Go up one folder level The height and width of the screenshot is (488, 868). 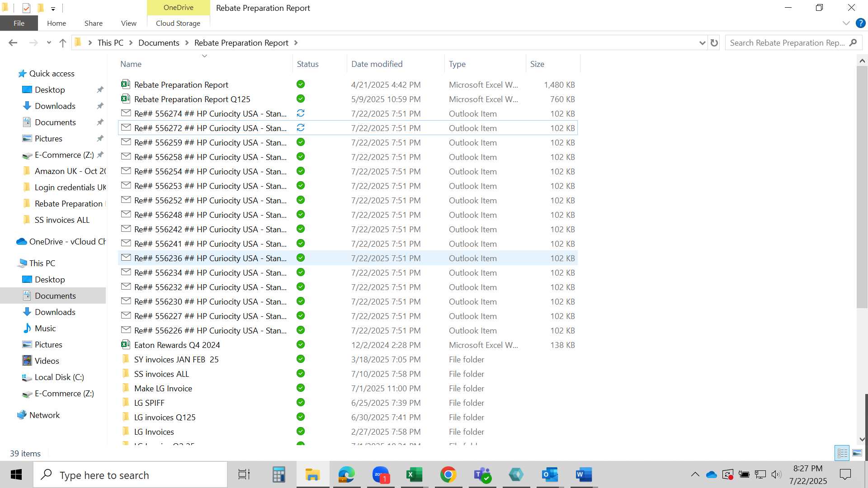coord(63,42)
